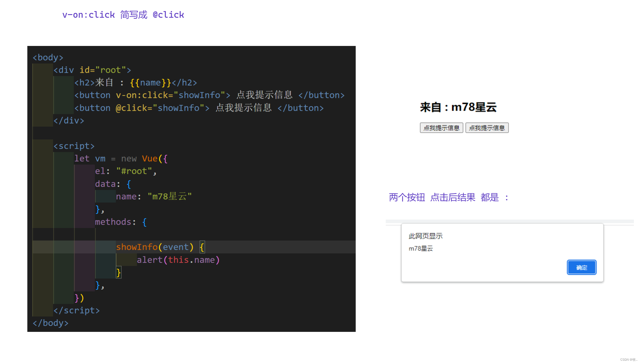Image resolution: width=642 pixels, height=364 pixels.
Task: Click the opening <body> tag line
Action: tap(48, 57)
